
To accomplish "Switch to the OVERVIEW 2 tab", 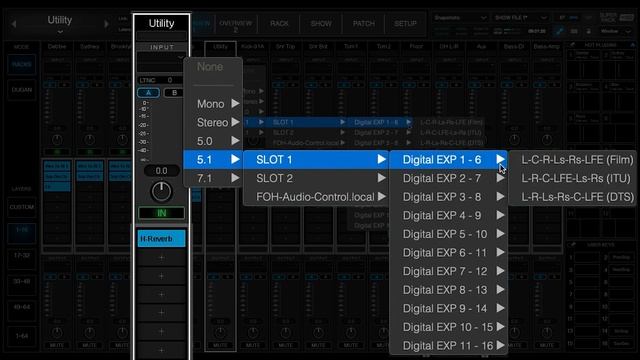I will click(x=236, y=26).
